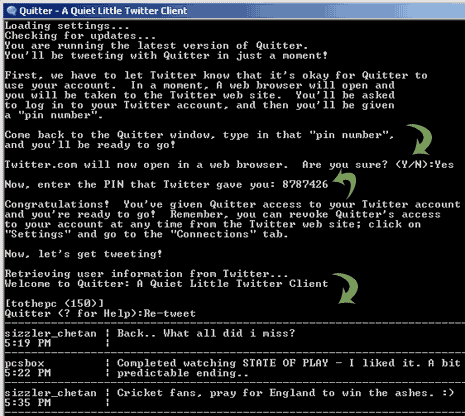Click the Quitter icon in the title bar
Screen dimensions: 465x416
coord(11,11)
